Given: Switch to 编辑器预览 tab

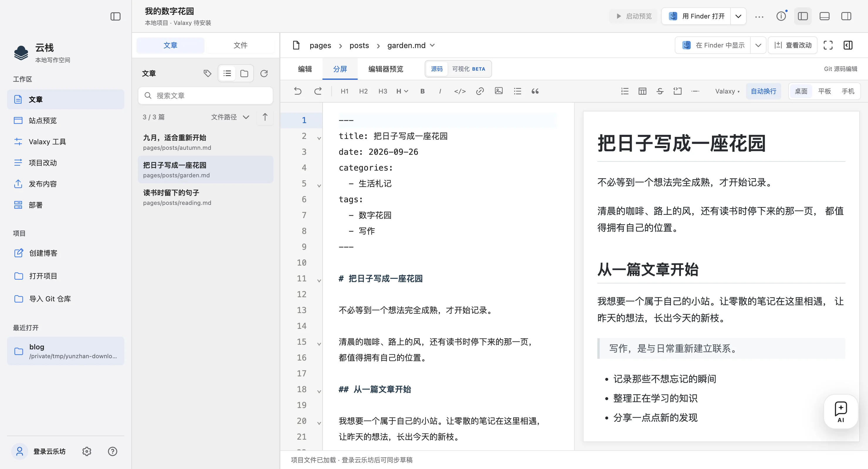Looking at the screenshot, I should click(386, 69).
